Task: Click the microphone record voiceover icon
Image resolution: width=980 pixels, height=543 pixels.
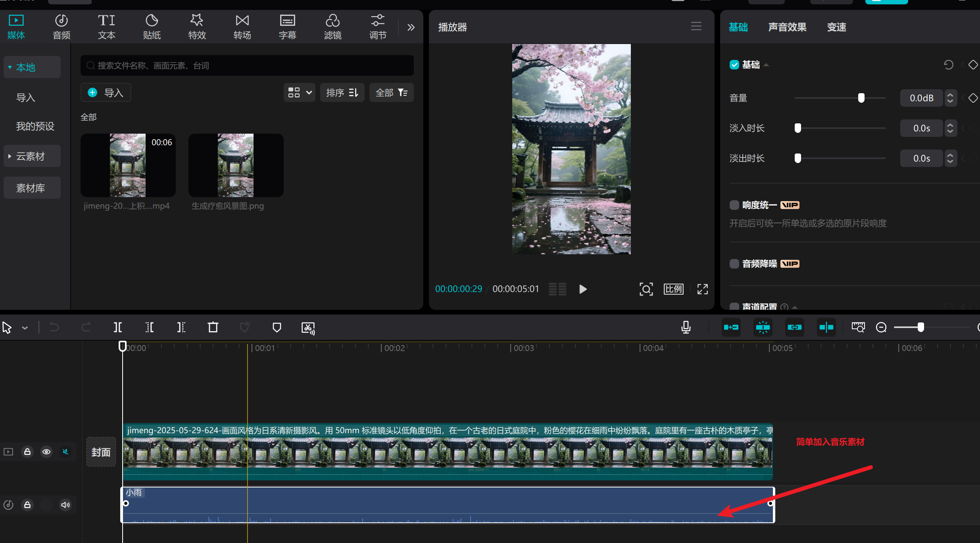Action: (x=686, y=327)
